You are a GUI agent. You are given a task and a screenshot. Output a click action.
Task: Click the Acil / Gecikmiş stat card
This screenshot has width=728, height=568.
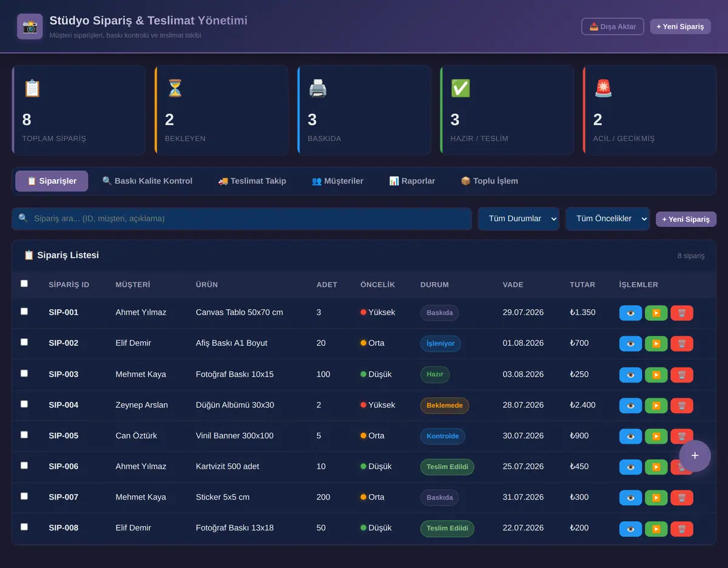(x=649, y=110)
